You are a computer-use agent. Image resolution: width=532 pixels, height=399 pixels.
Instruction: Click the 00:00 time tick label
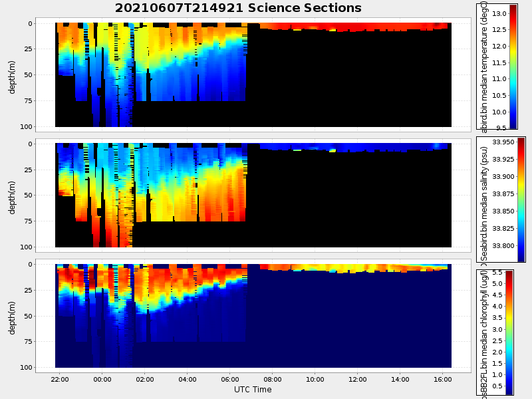tap(102, 379)
